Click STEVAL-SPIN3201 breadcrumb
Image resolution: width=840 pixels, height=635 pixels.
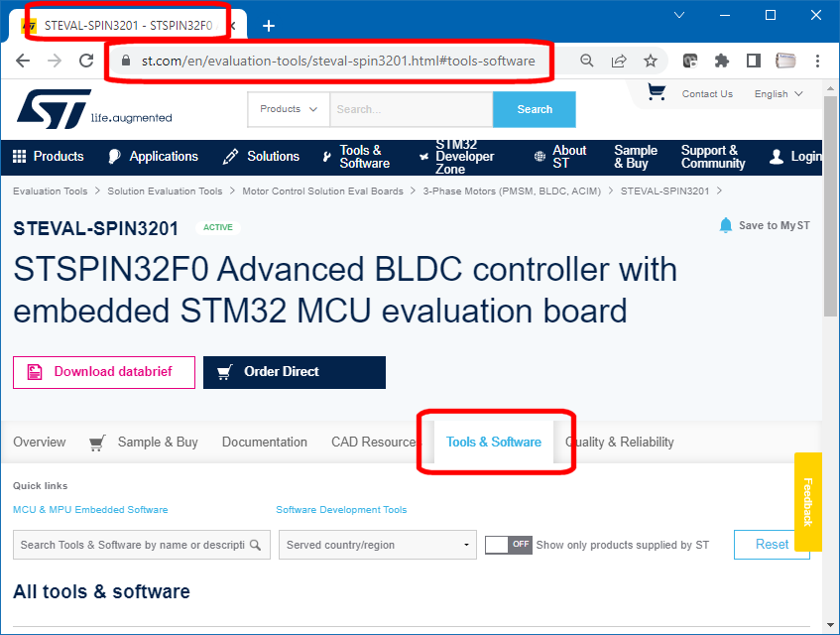[x=664, y=191]
